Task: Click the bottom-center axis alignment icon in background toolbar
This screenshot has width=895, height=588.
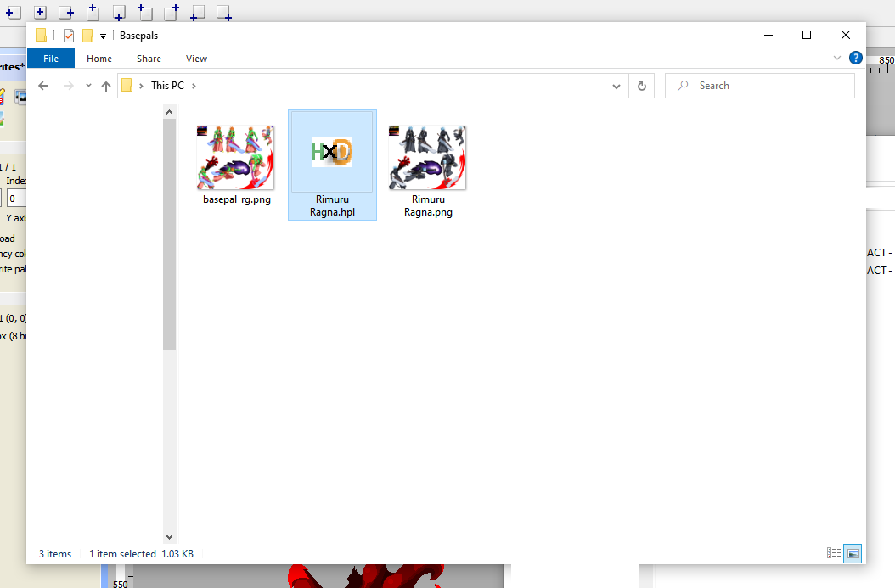Action: [119, 13]
